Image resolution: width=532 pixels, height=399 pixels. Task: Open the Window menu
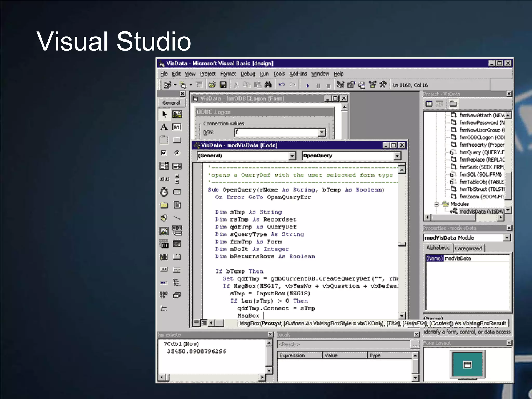tap(320, 74)
